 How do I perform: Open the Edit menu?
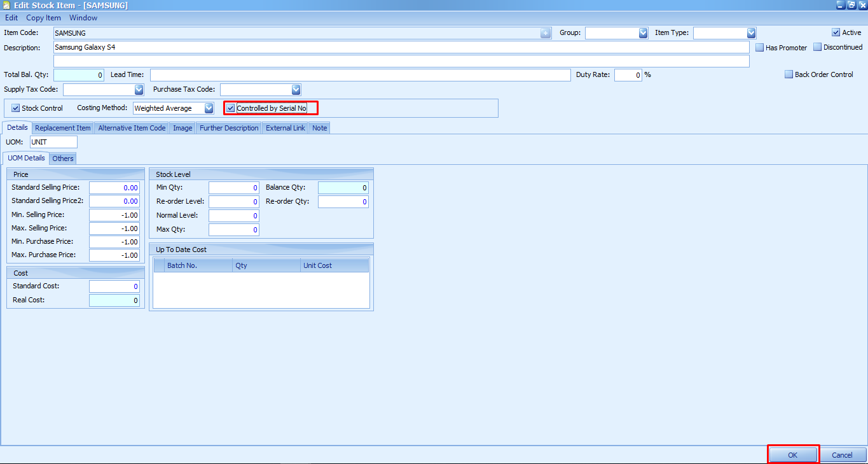[x=11, y=18]
